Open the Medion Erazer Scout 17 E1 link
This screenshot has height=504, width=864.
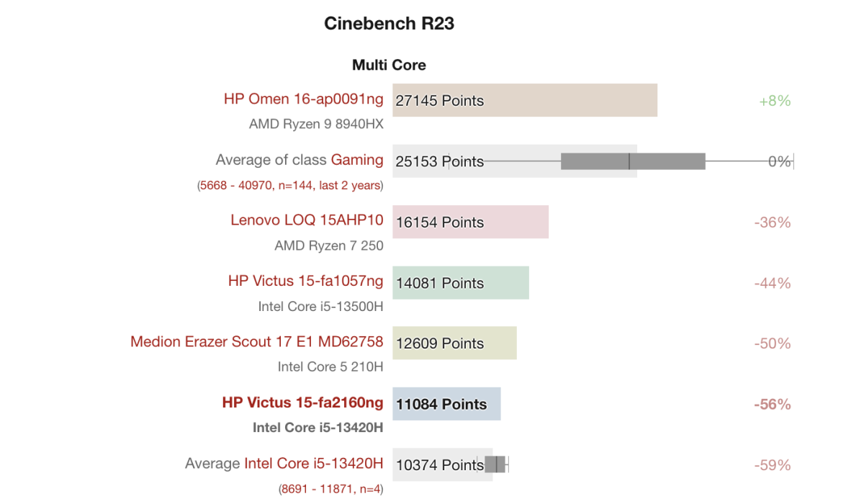[256, 342]
